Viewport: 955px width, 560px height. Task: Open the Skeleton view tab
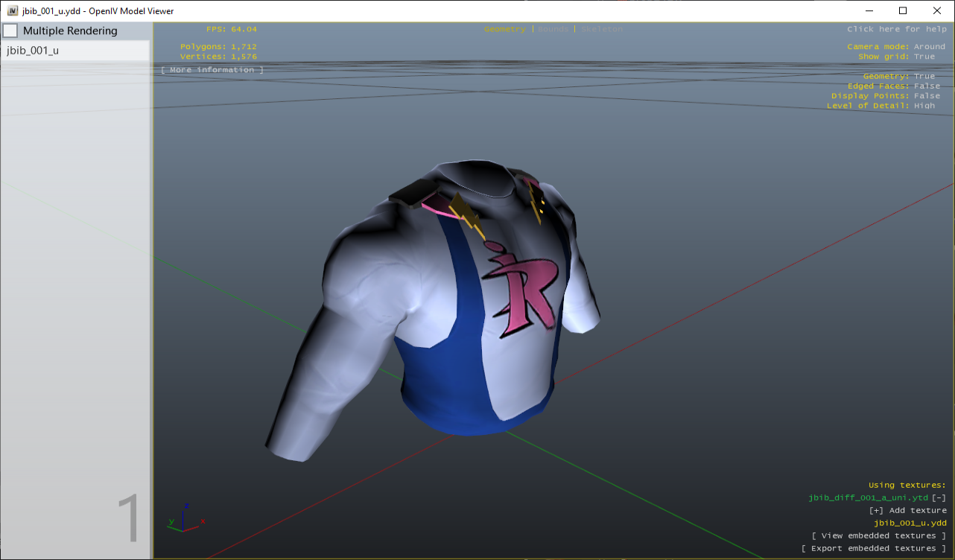[602, 29]
